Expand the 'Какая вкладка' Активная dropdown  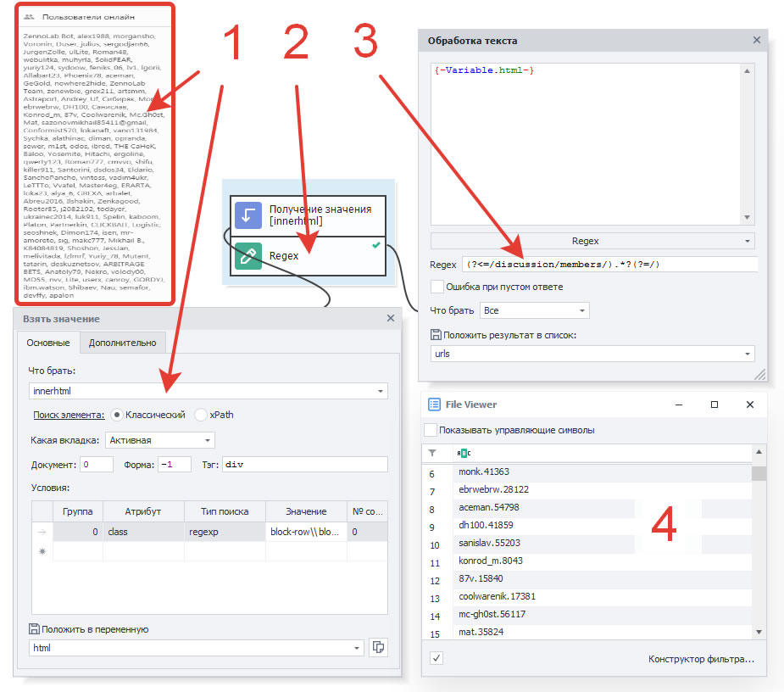click(208, 440)
